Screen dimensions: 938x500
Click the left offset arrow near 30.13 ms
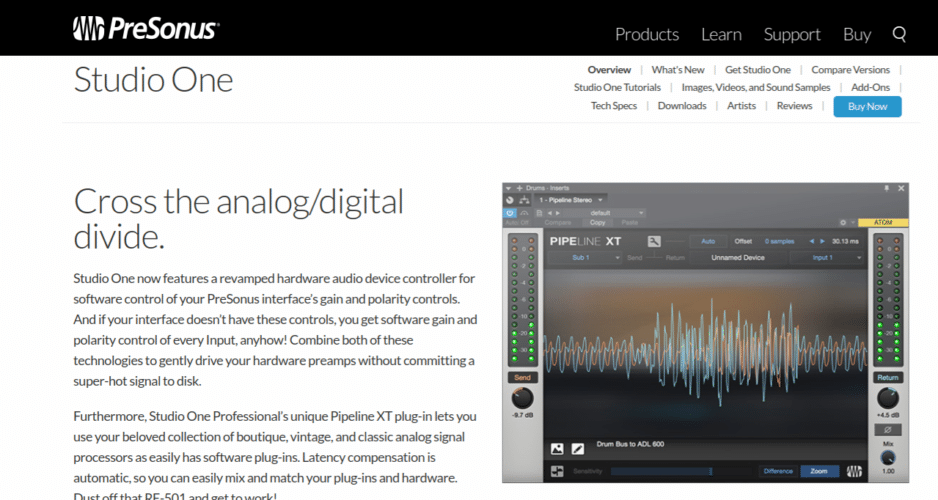pyautogui.click(x=812, y=241)
